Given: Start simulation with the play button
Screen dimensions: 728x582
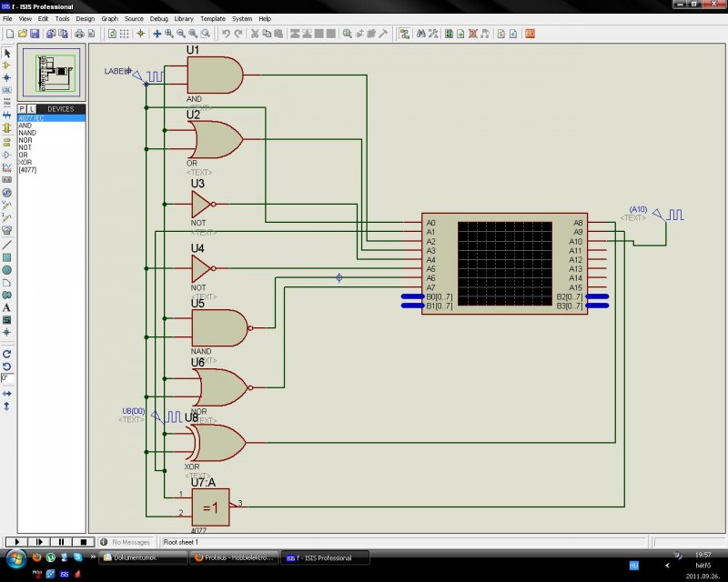Looking at the screenshot, I should point(15,542).
